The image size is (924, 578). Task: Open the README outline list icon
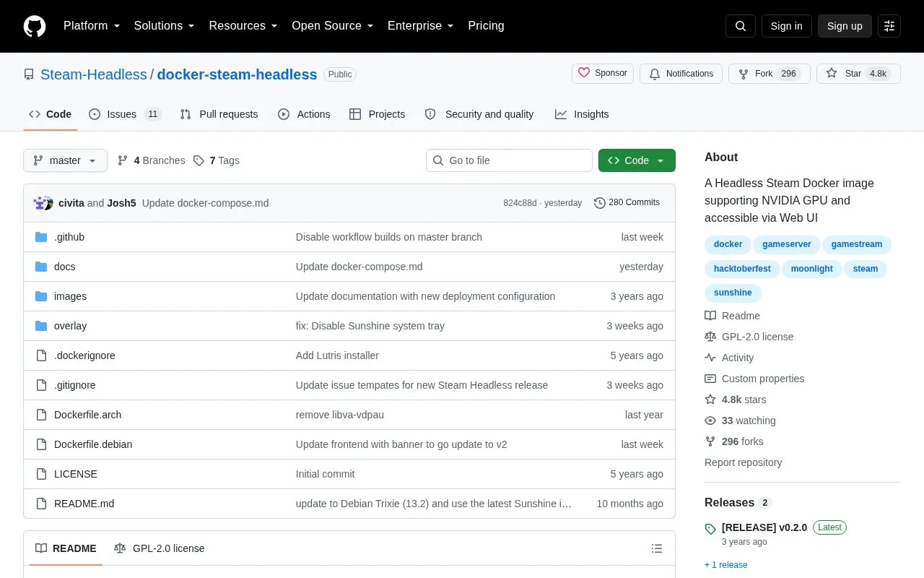[x=657, y=548]
